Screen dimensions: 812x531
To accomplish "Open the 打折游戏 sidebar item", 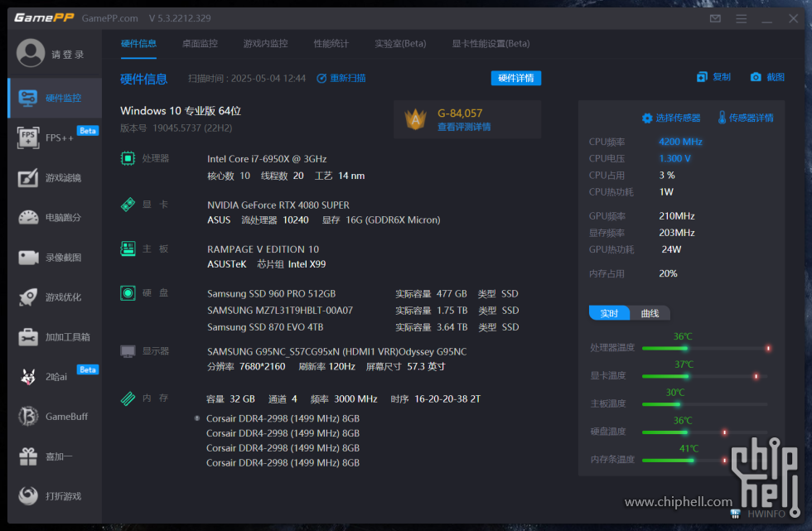I will click(56, 496).
